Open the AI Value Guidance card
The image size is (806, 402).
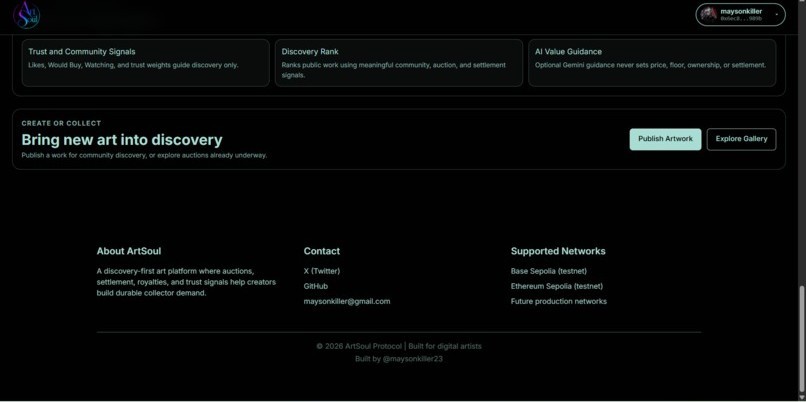(x=652, y=63)
